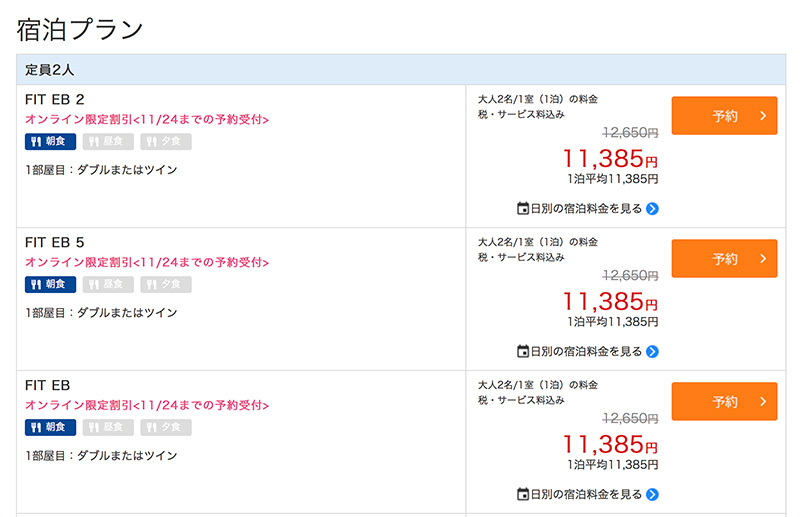Viewport: 800px width, 517px height.
Task: Click the blue arrow icon in the FIT EB plan
Action: tap(652, 494)
